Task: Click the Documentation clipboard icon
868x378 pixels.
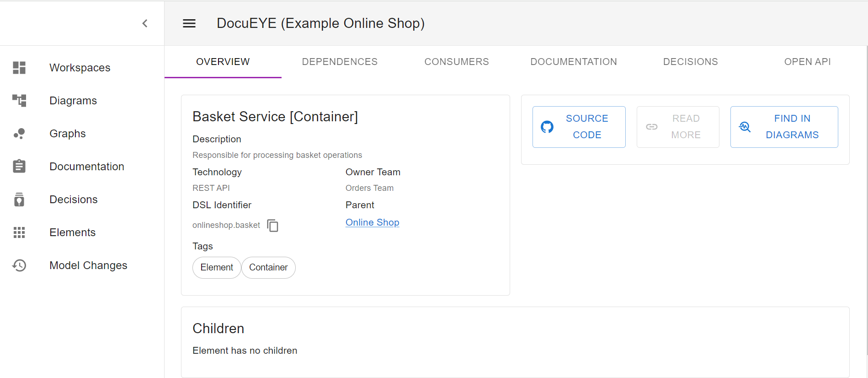Action: tap(19, 167)
